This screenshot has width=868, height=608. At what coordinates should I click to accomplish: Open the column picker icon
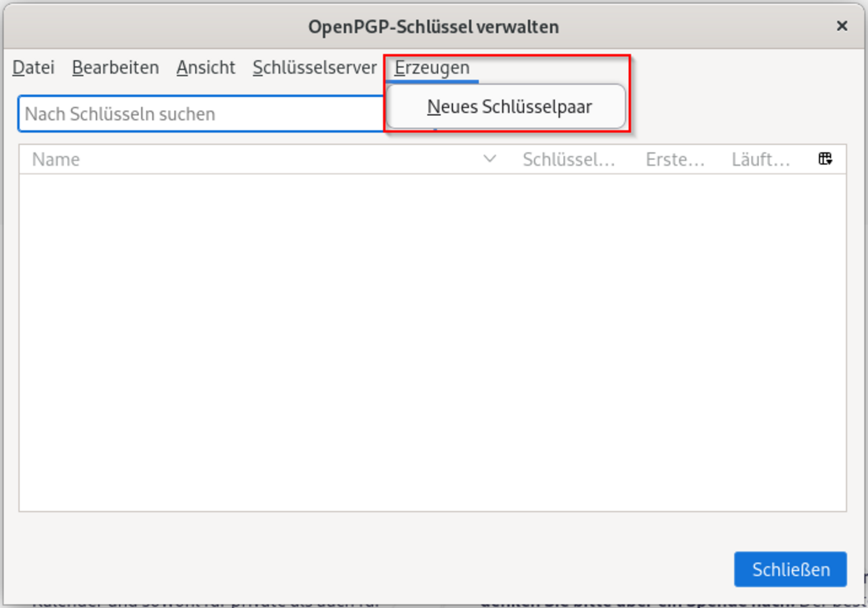point(825,159)
